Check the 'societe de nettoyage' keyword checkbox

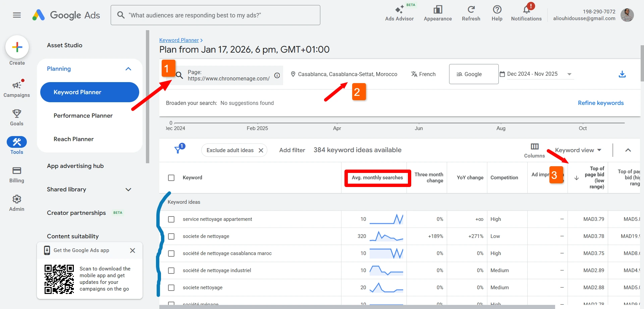coord(171,236)
